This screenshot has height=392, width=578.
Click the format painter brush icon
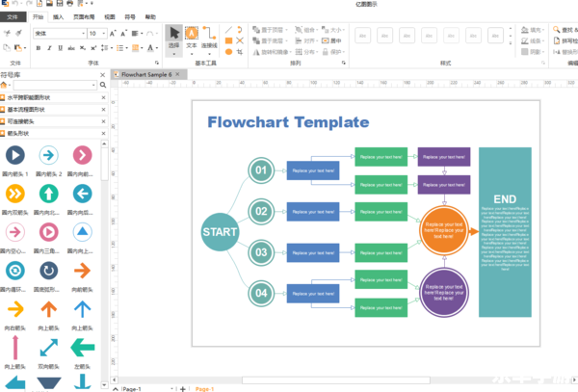pyautogui.click(x=19, y=33)
